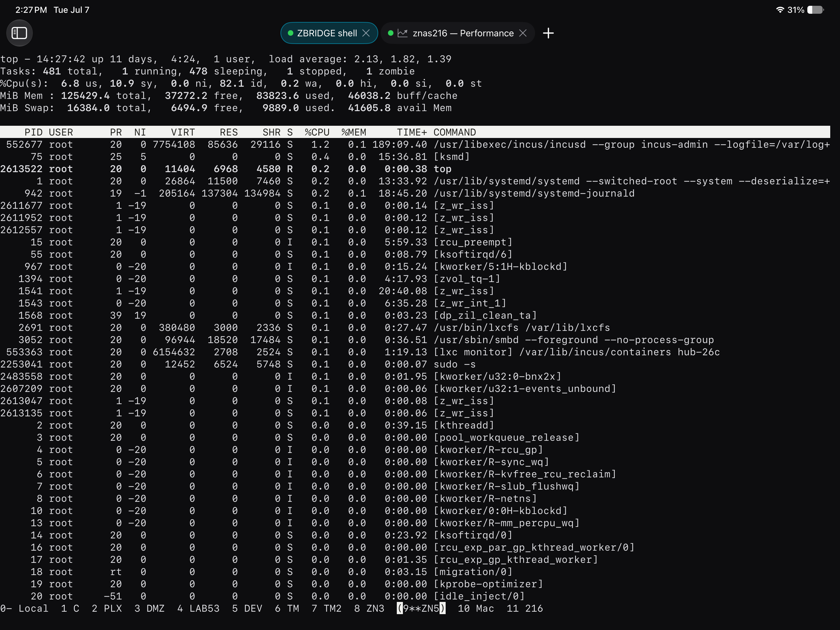Click the smbd --foreground command text

click(x=574, y=340)
